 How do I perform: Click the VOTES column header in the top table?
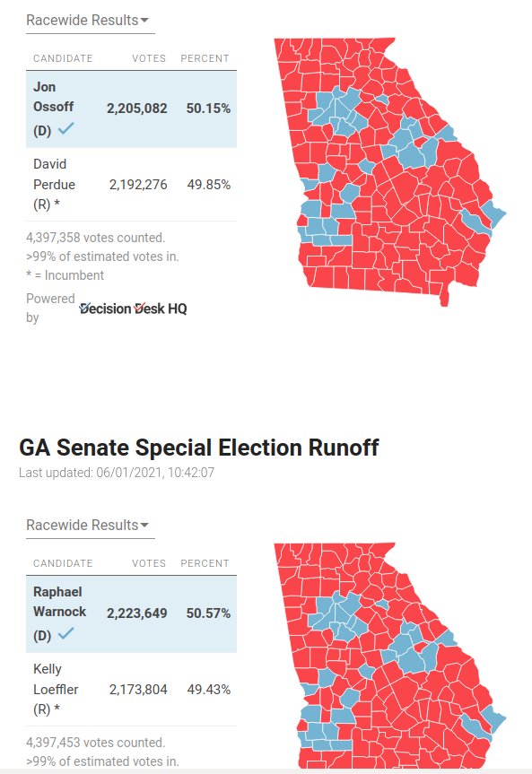pyautogui.click(x=149, y=58)
